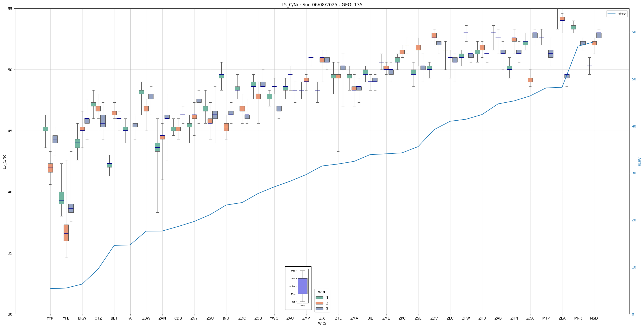Screen dimensions: 644x328
Task: Click the green YFB box near 39
Action: pos(61,198)
